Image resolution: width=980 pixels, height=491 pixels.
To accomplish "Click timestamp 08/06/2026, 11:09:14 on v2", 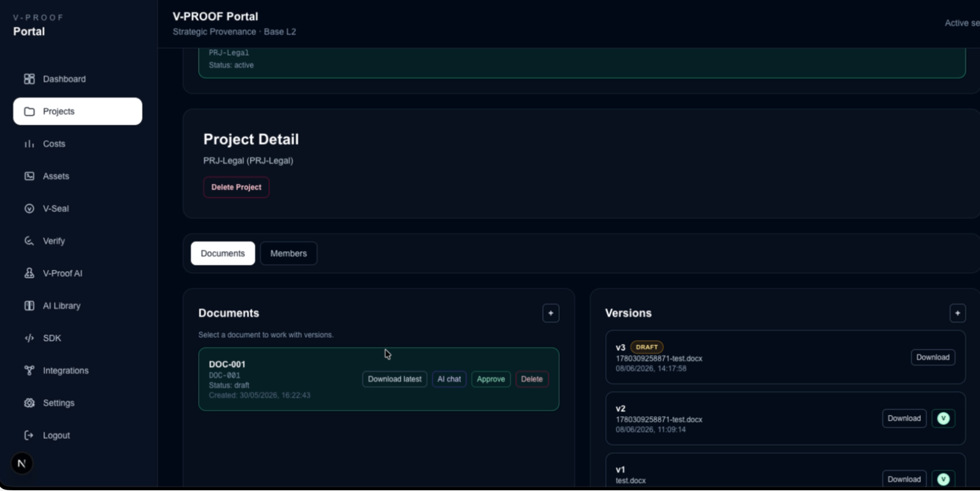I will [x=651, y=429].
